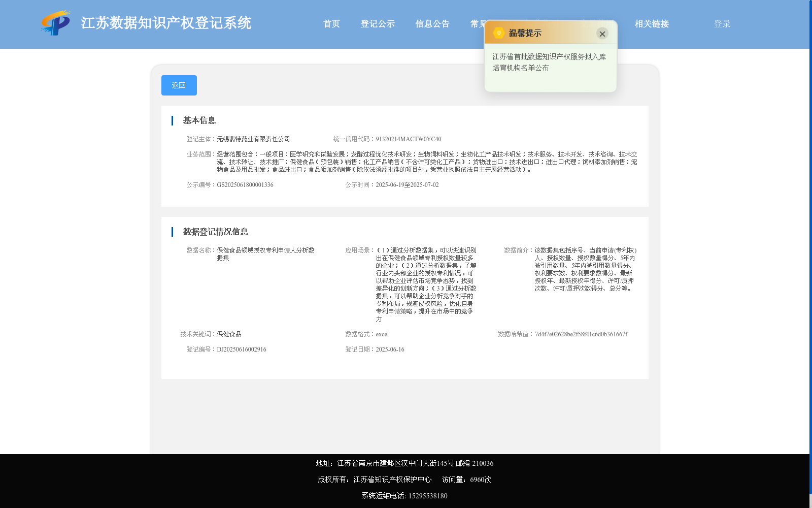812x508 pixels.
Task: Click 技术关键词 value 保健食品
Action: (229, 334)
